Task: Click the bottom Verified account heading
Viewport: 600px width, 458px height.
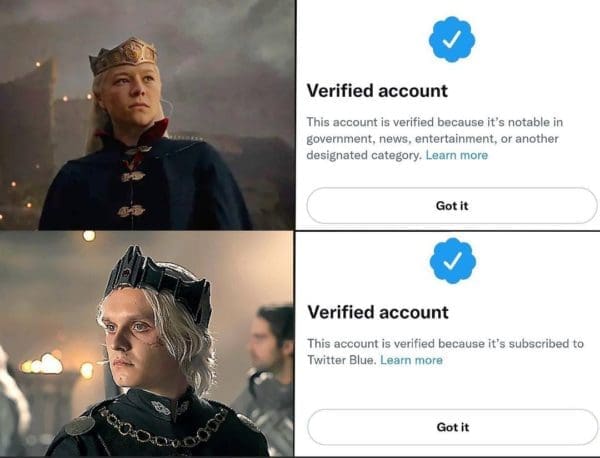Action: pos(377,312)
